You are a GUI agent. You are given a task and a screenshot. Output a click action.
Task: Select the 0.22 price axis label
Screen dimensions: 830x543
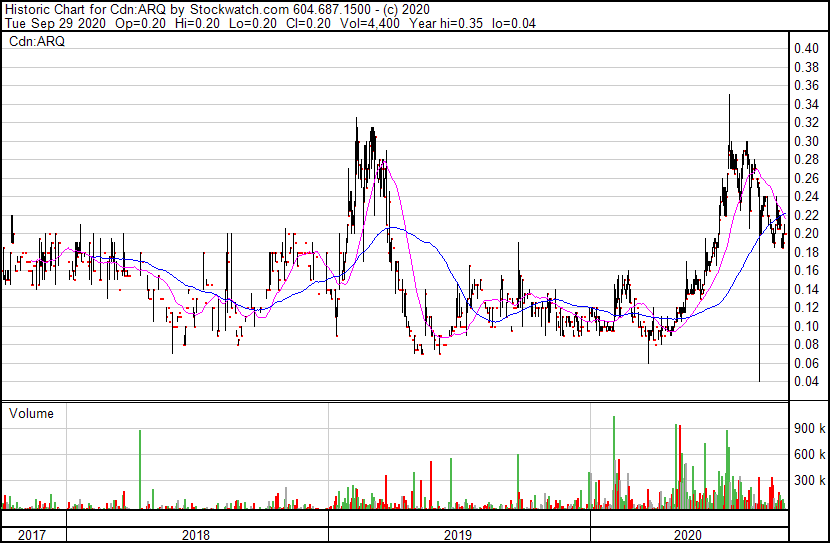point(806,215)
